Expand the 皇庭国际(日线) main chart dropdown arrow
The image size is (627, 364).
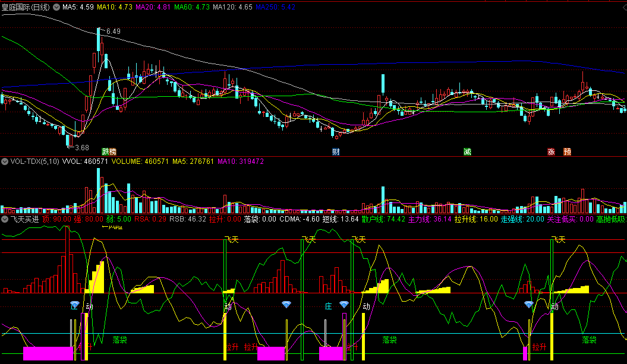pyautogui.click(x=56, y=7)
